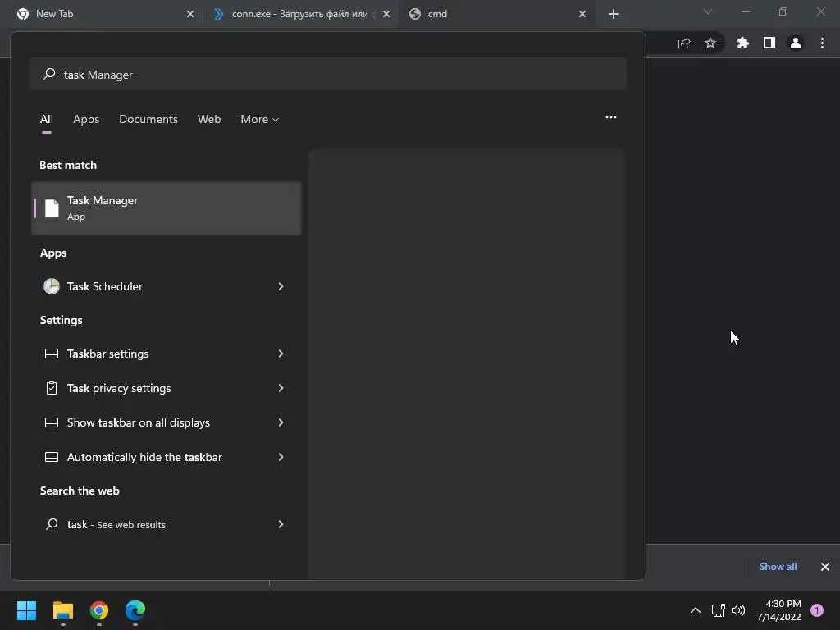Switch to the New Tab browser tab

[102, 14]
